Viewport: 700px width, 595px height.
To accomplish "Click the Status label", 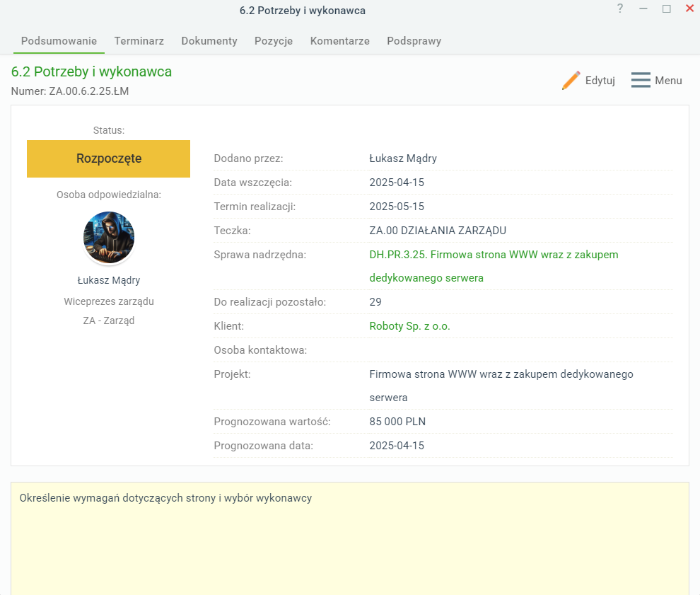I will coord(108,130).
